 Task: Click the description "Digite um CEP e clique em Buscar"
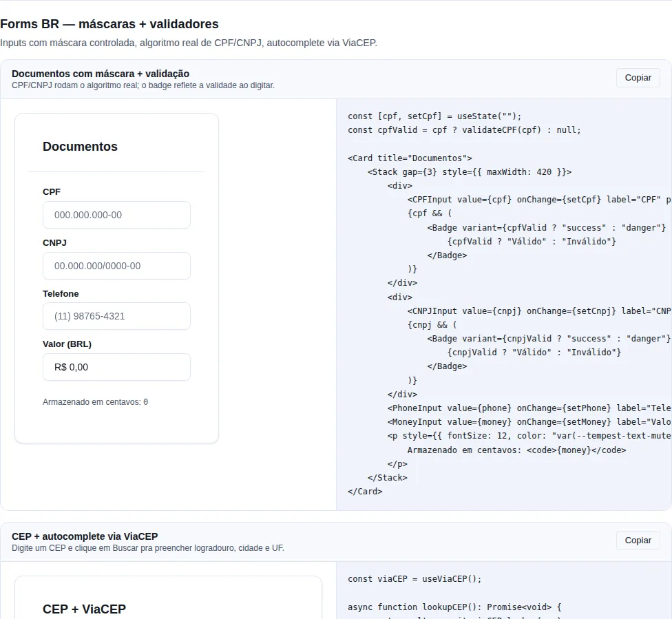click(x=148, y=548)
